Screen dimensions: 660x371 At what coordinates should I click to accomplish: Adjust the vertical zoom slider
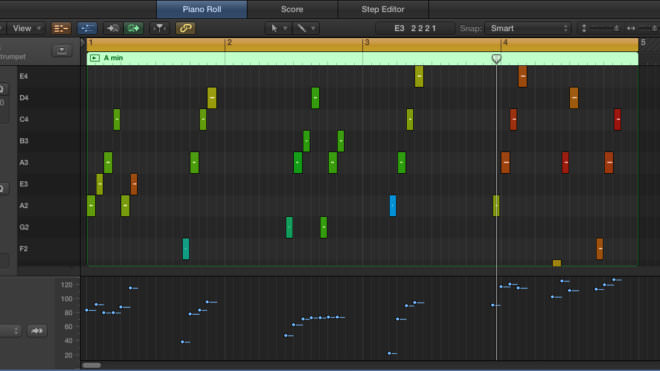tap(604, 28)
